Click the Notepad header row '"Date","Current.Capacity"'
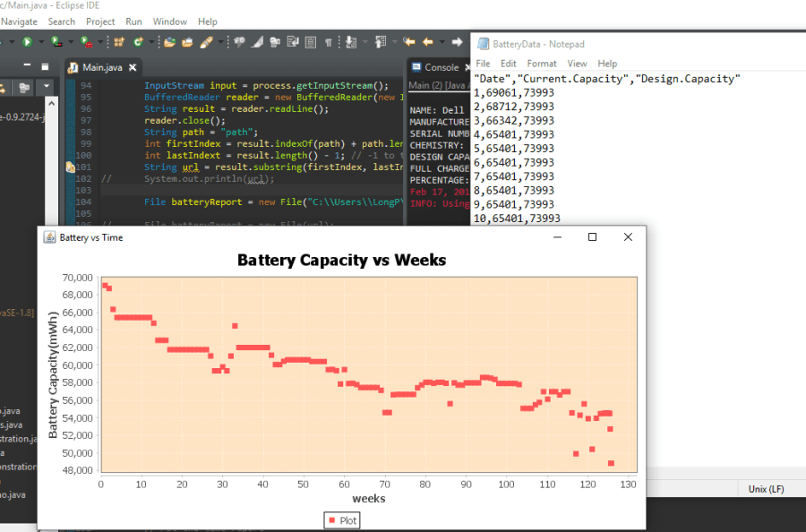 click(x=606, y=79)
